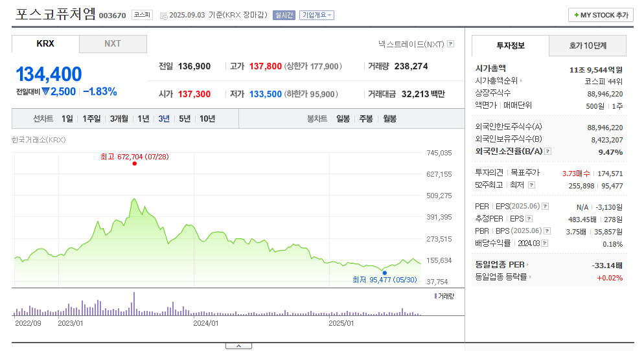The width and height of the screenshot is (644, 351).
Task: Click the 거래량 value 238,274
Action: click(x=411, y=67)
